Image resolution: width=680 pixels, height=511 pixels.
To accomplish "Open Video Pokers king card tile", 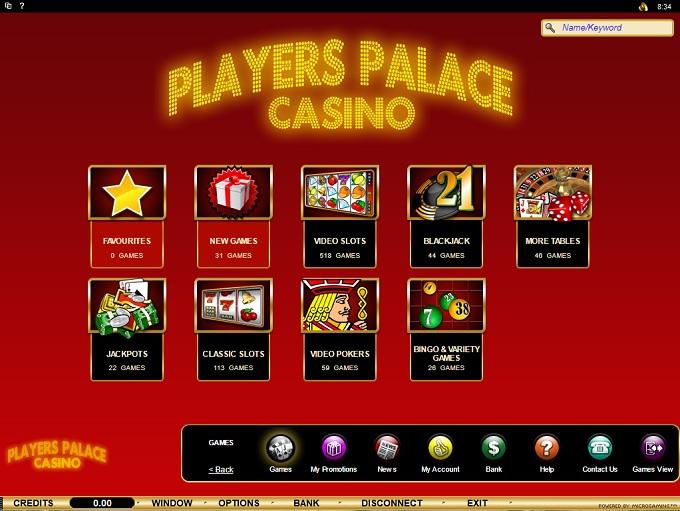I will click(x=340, y=330).
